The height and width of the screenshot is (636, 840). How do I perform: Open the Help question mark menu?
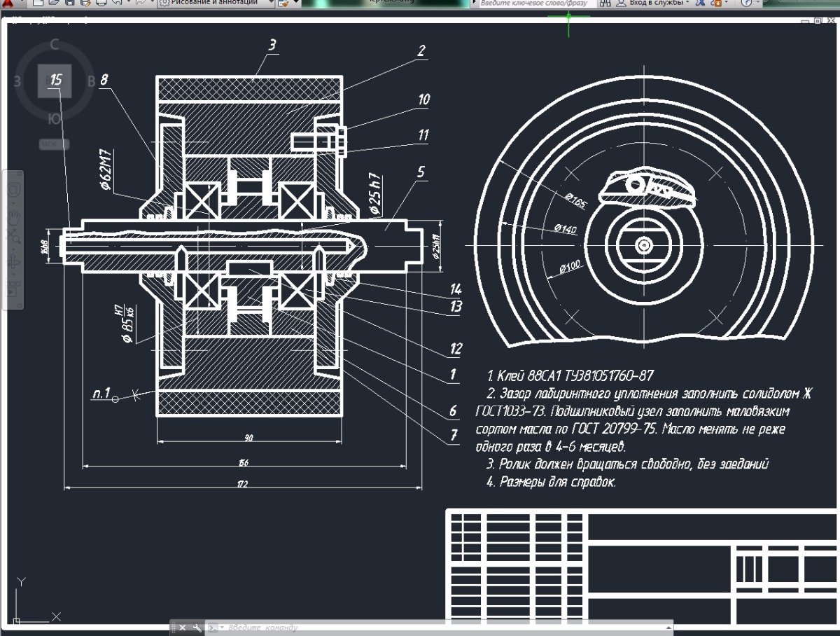click(747, 3)
